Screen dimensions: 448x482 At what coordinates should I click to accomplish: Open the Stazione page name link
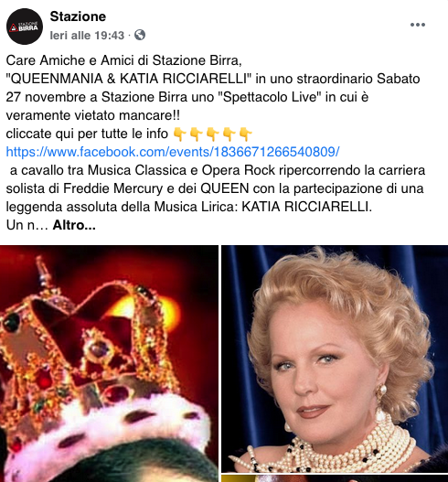(78, 16)
